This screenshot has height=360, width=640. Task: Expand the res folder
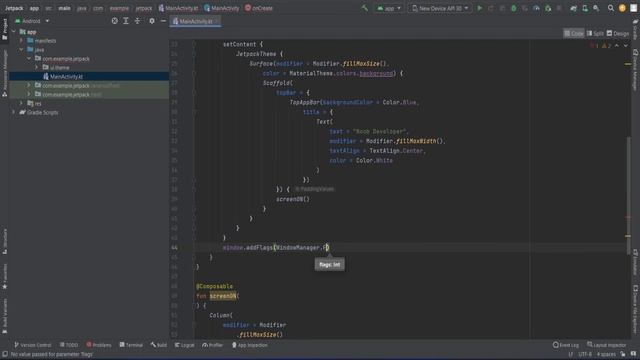(x=22, y=104)
